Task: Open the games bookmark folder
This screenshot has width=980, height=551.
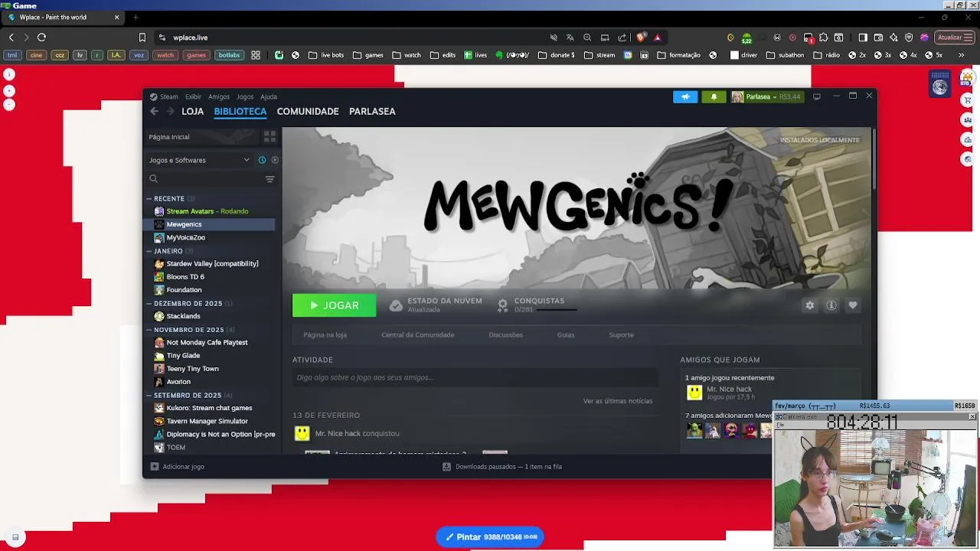Action: pyautogui.click(x=367, y=55)
